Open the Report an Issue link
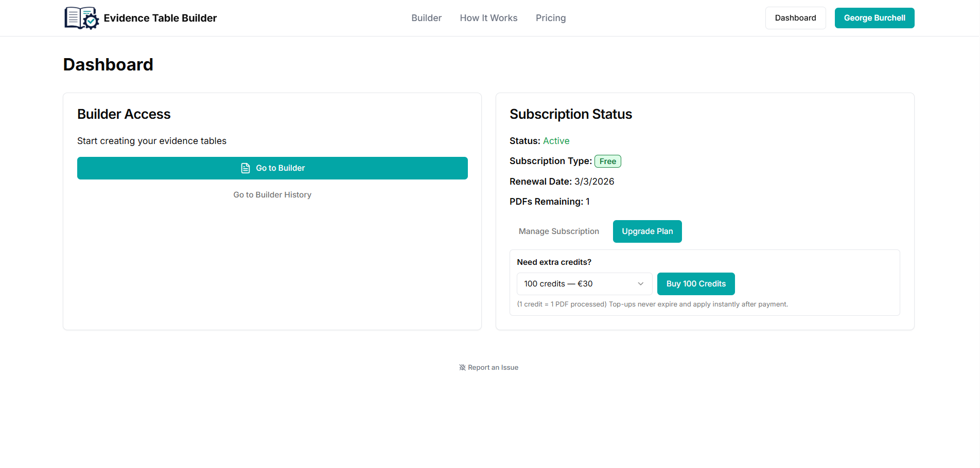980x468 pixels. 493,368
